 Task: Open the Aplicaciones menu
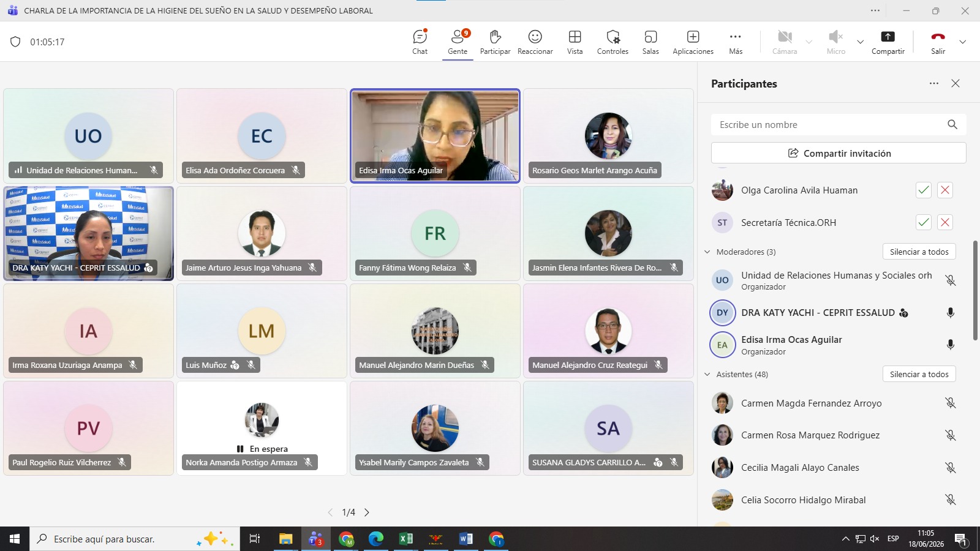click(693, 42)
